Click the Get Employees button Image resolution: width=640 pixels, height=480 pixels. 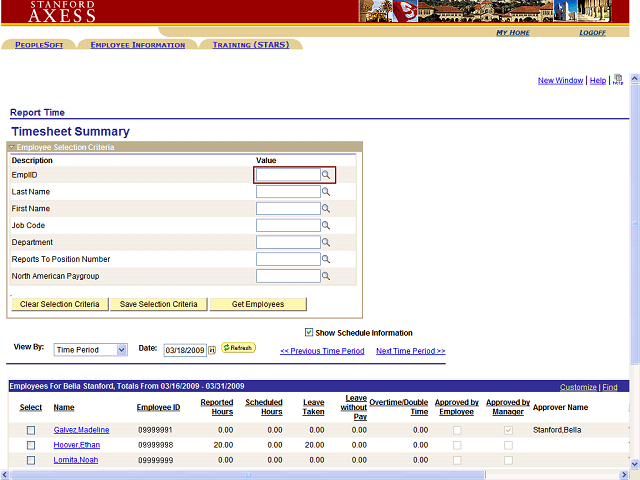click(258, 304)
